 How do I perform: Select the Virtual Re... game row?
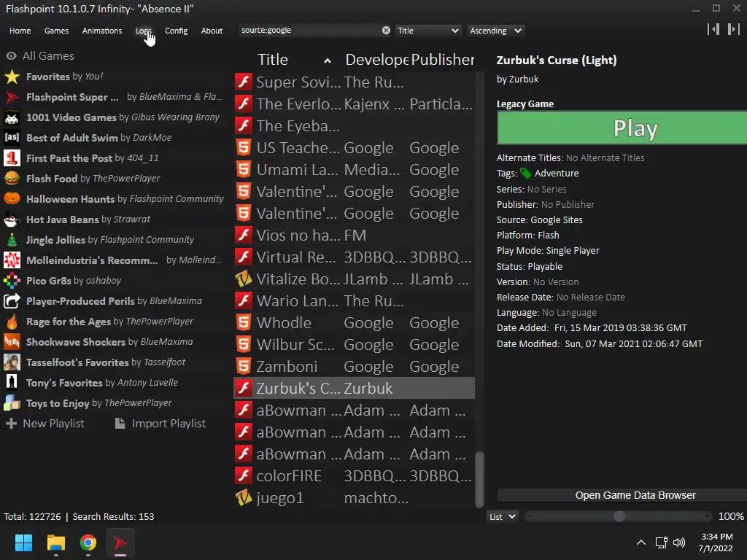(354, 257)
